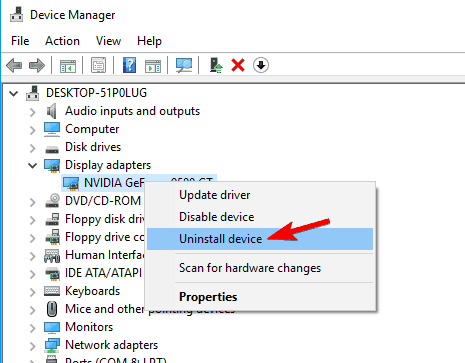Click Show/Hide Console Tree toolbar icon

pos(68,65)
